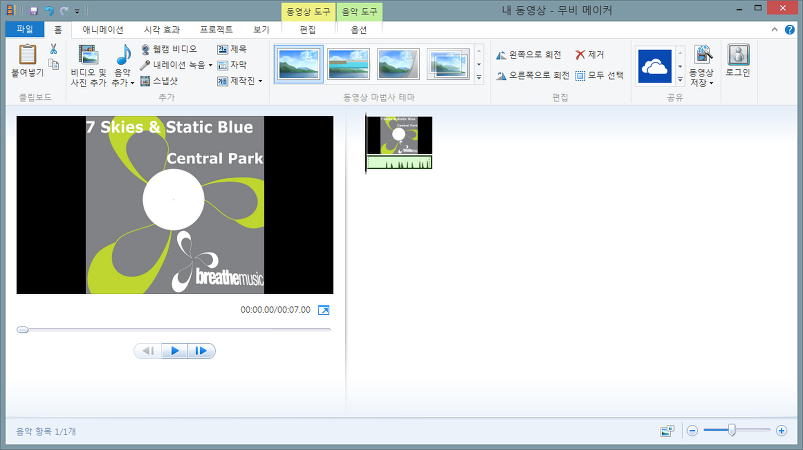Customize the quick access toolbar dropdown
The image size is (803, 450).
coord(77,11)
